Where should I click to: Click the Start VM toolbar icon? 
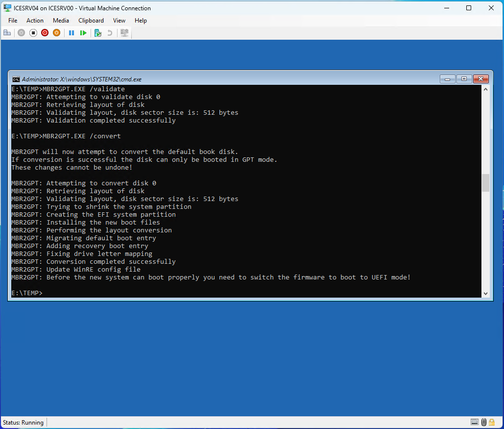(21, 33)
